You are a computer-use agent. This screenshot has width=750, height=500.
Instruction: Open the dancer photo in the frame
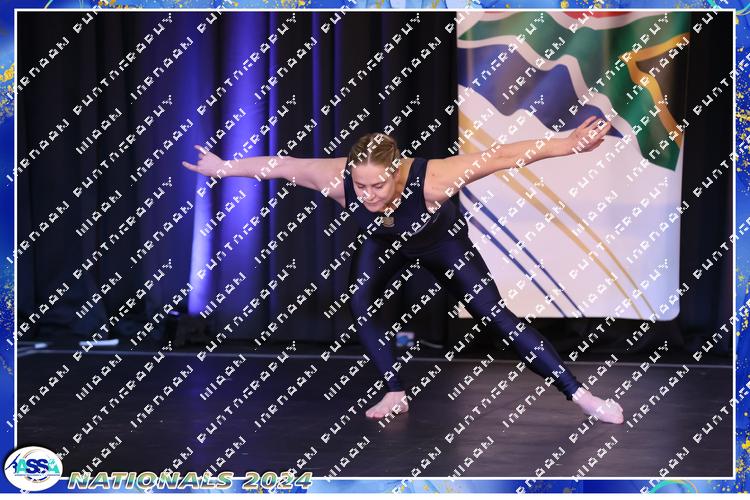375,244
